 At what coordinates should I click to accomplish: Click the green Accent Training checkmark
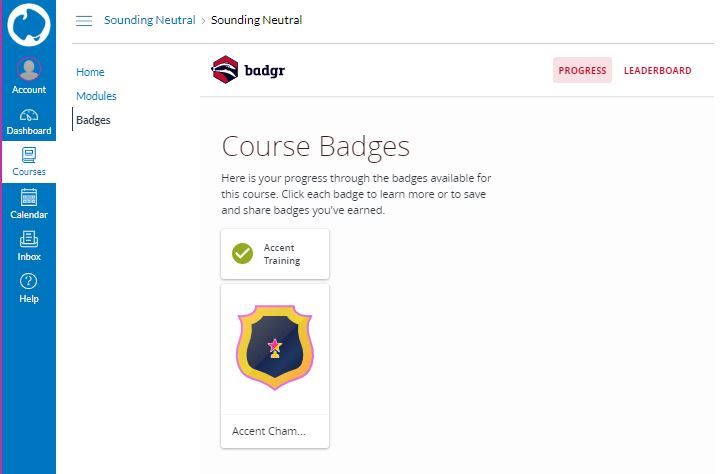pyautogui.click(x=242, y=254)
